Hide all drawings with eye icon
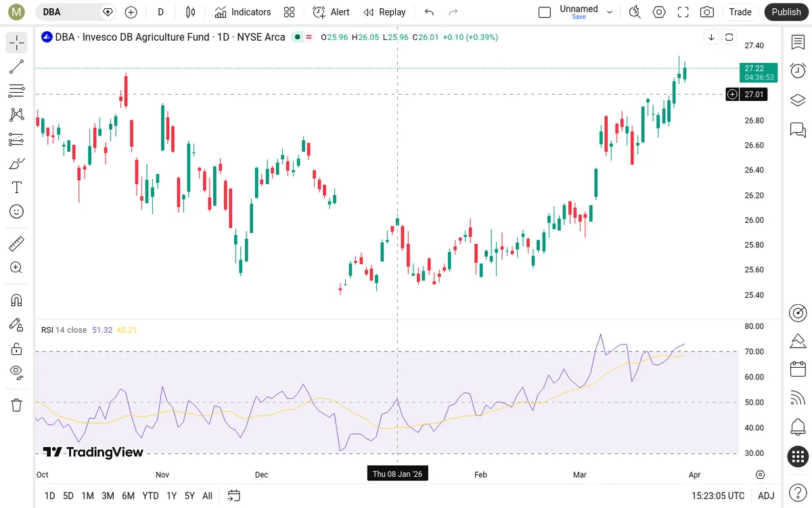 coord(17,373)
